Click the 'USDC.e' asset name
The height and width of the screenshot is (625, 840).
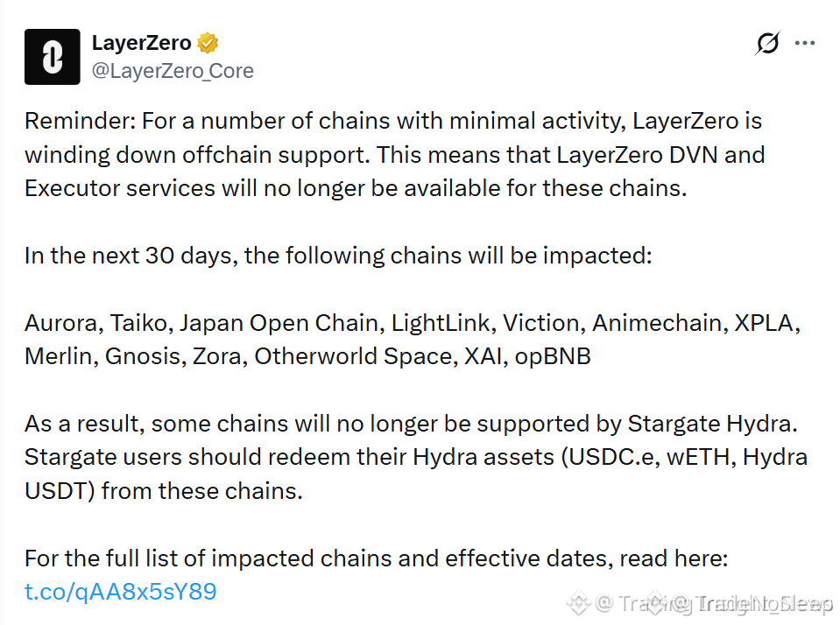611,457
